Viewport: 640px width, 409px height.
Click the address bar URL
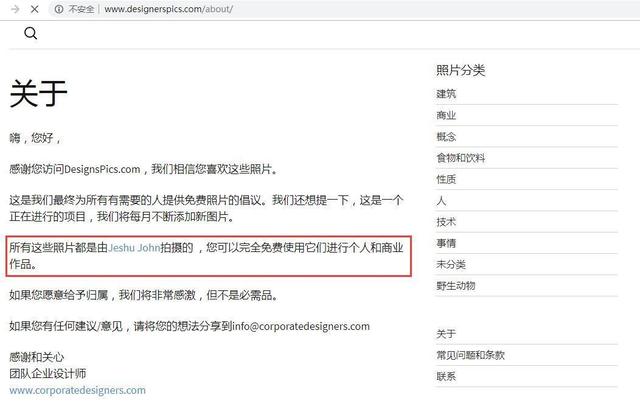169,9
